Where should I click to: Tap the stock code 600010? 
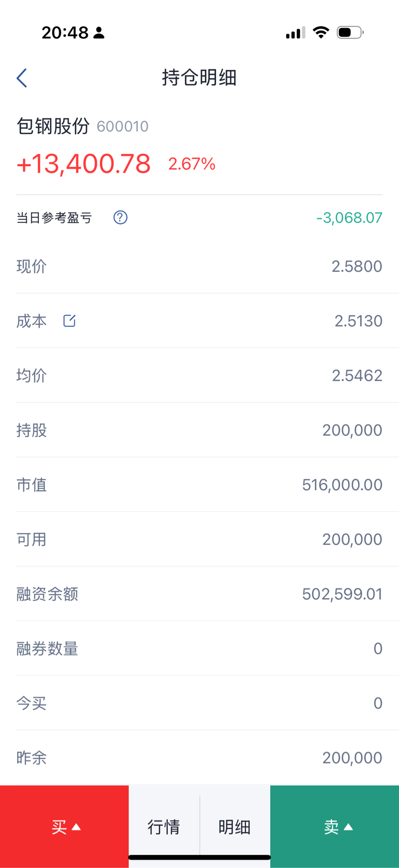(x=123, y=126)
